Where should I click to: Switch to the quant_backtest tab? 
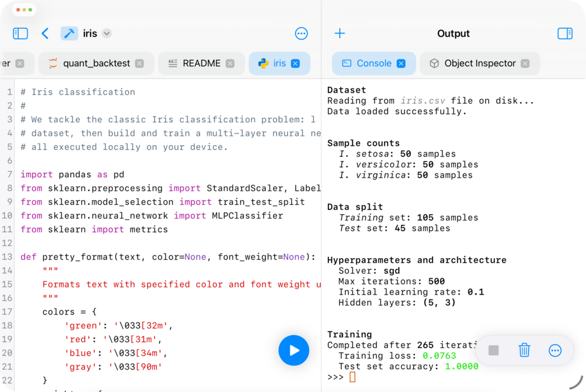(96, 64)
